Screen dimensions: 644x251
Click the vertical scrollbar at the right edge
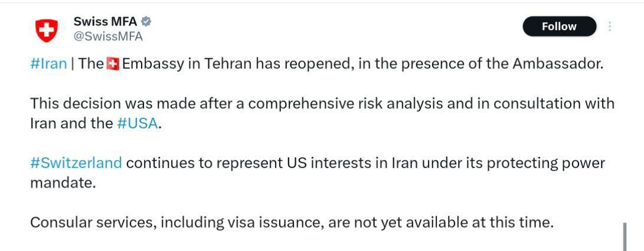click(625, 236)
